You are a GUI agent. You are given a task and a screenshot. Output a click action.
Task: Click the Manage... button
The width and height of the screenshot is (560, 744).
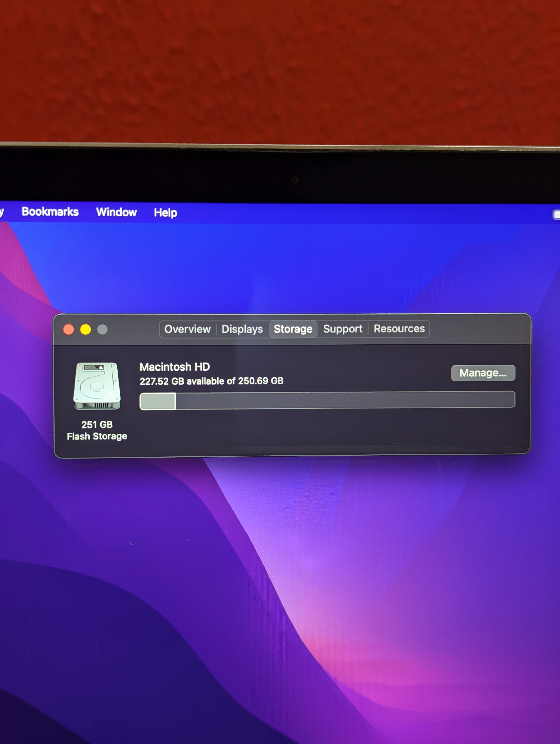coord(483,373)
